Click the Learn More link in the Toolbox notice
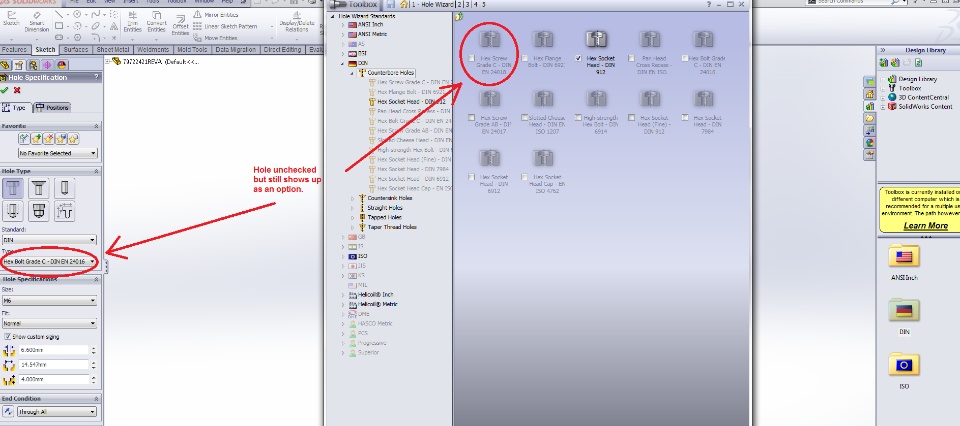 click(x=925, y=226)
